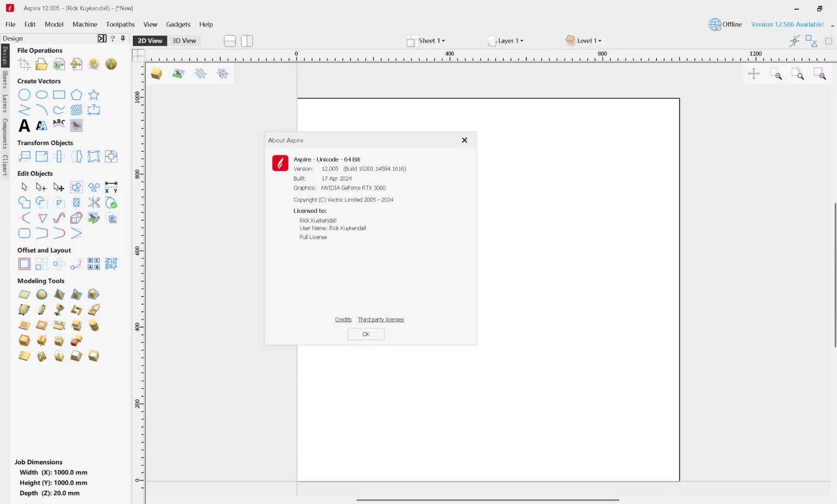Screen dimensions: 837x504
Task: Click the Open File folder icon
Action: click(x=41, y=64)
